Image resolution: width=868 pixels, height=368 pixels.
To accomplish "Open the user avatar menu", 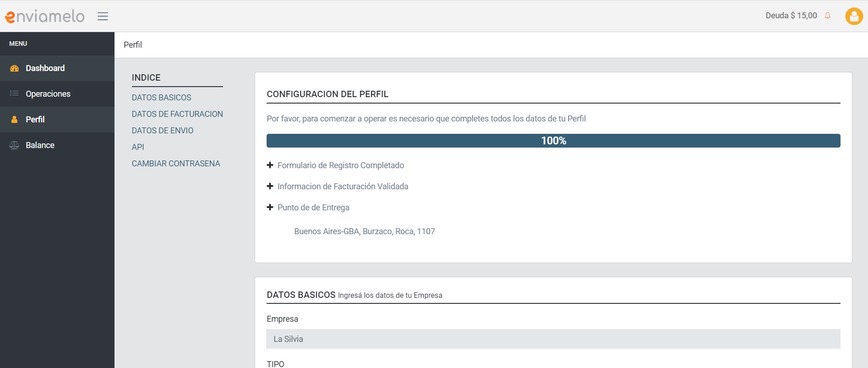I will (854, 16).
